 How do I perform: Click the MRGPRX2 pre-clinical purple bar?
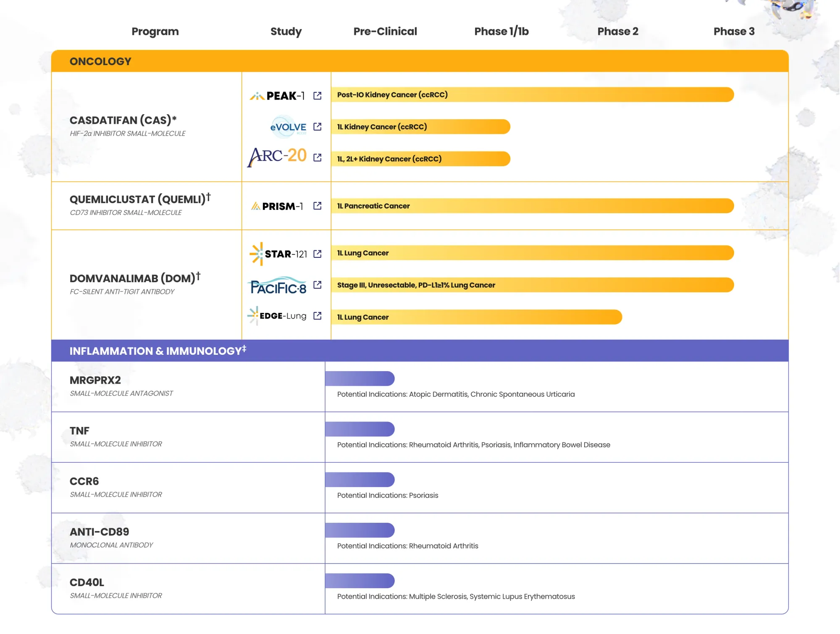(360, 379)
